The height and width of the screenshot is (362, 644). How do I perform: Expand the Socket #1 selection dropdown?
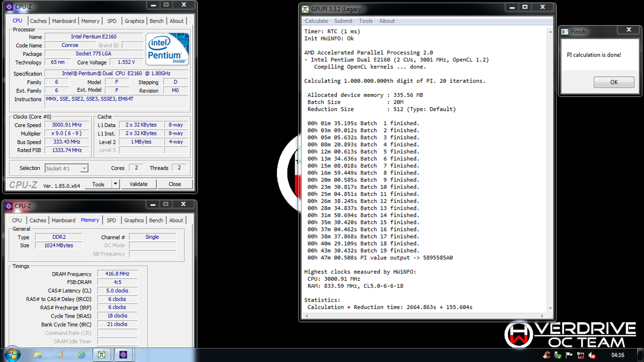click(84, 168)
